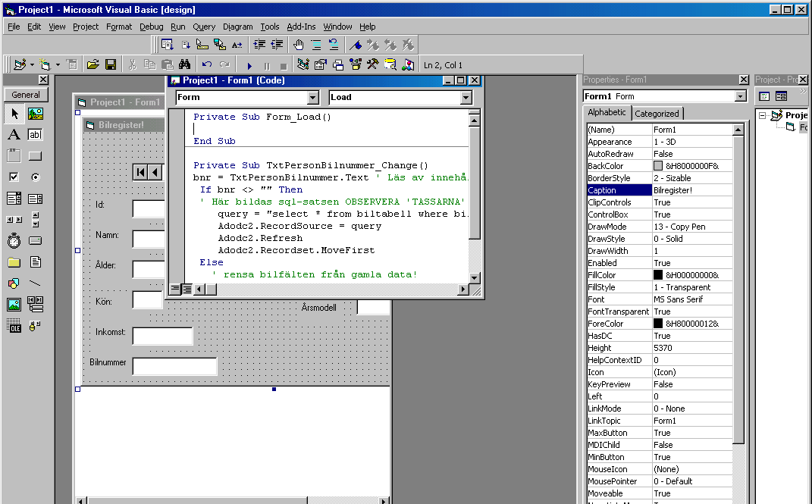This screenshot has width=812, height=504.
Task: Select the DriveListBox control tool
Action: pos(35,240)
